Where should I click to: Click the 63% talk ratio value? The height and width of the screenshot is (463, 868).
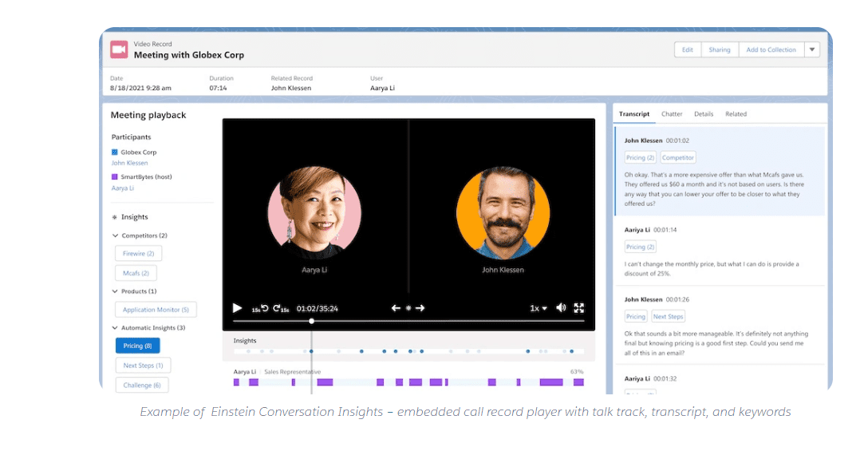pyautogui.click(x=577, y=372)
